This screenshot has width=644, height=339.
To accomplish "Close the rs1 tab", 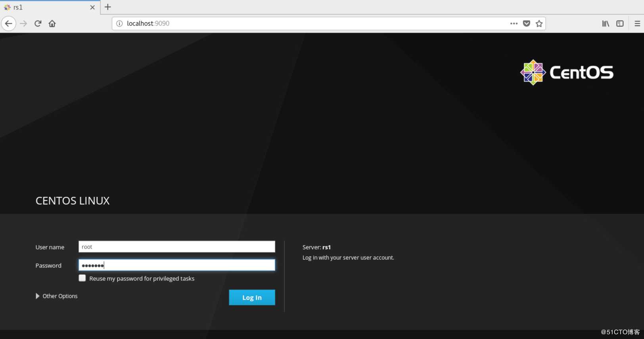I will point(92,8).
